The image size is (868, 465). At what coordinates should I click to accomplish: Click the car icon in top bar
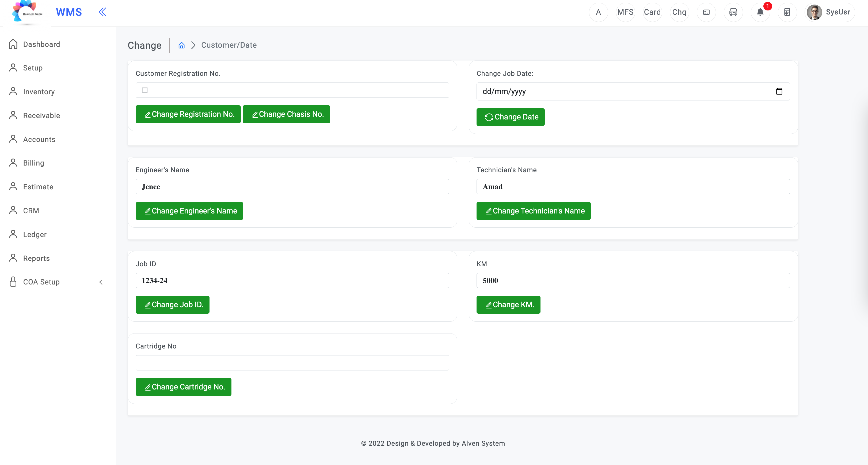pos(733,12)
